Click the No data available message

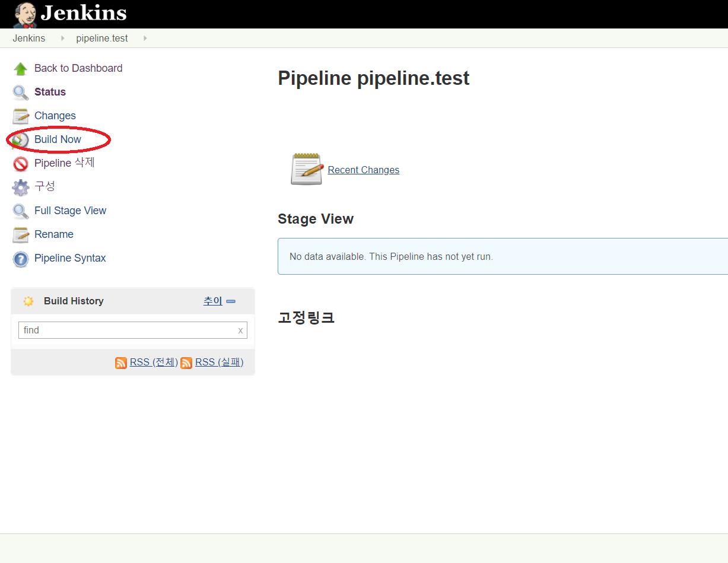point(391,257)
